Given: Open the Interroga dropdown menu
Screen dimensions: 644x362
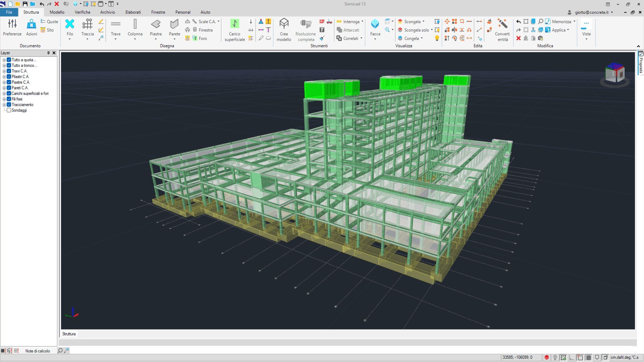Looking at the screenshot, I should [362, 21].
